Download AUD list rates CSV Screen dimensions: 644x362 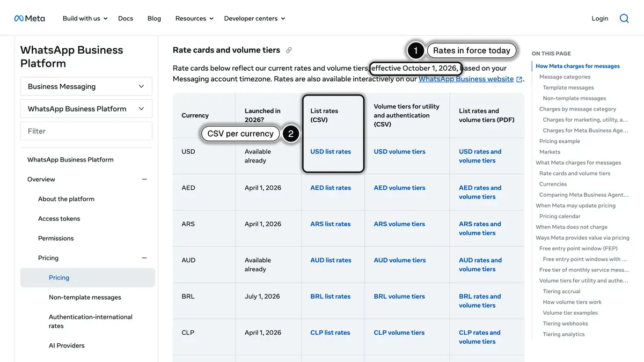tap(331, 260)
